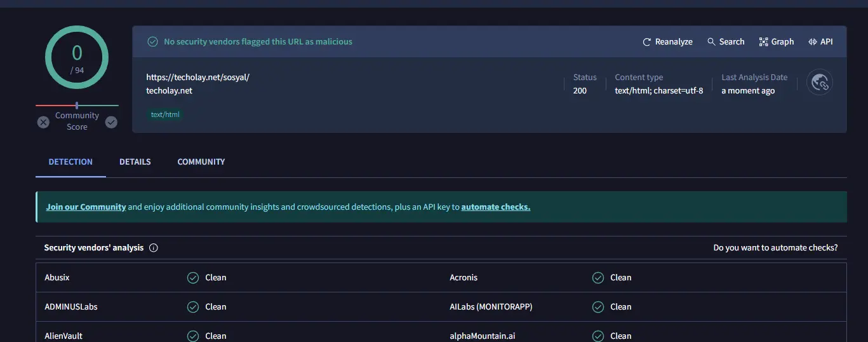Click the Last Analysis Date value a moment ago
This screenshot has width=868, height=342.
point(748,91)
